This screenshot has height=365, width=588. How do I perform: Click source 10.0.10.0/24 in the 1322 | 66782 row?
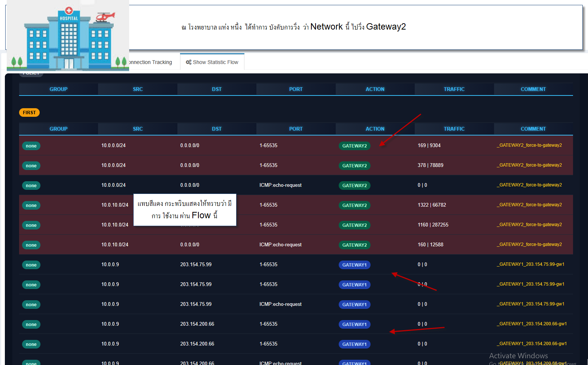[x=115, y=205]
